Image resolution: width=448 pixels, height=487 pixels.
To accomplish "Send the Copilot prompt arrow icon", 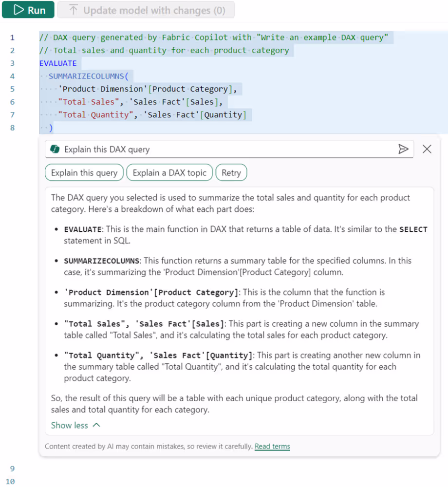I will click(x=403, y=149).
